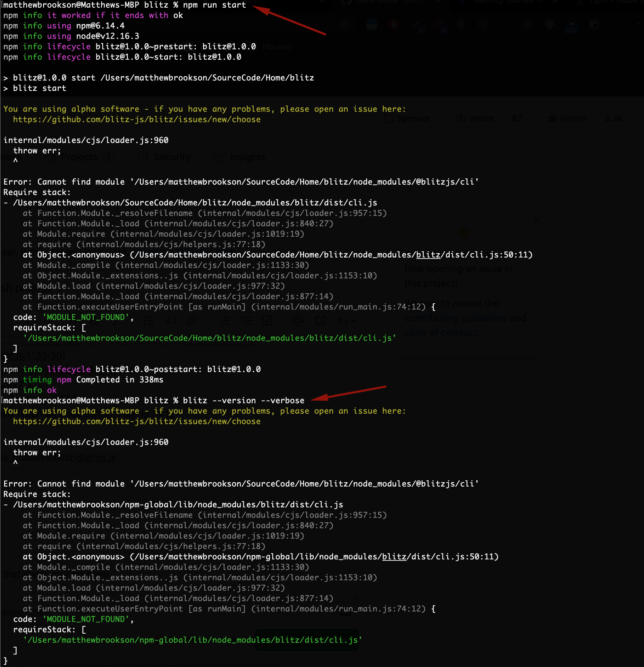
Task: Click the "npm@6.14.4" version text
Action: point(100,26)
